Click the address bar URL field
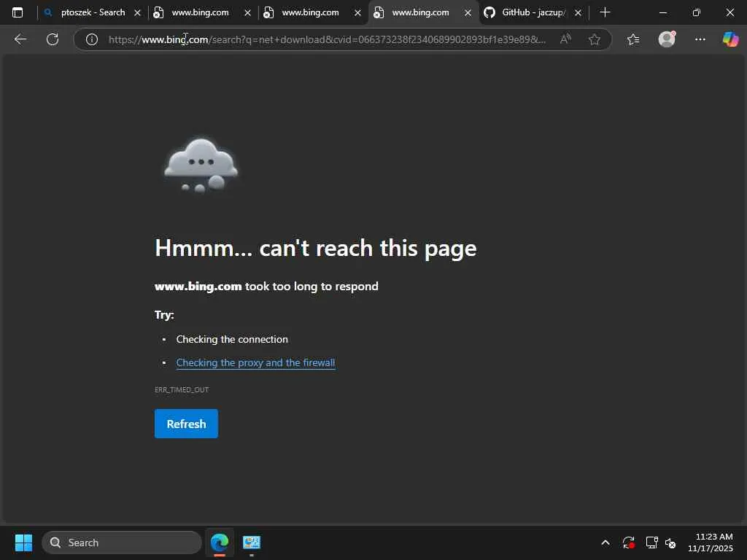 327,39
